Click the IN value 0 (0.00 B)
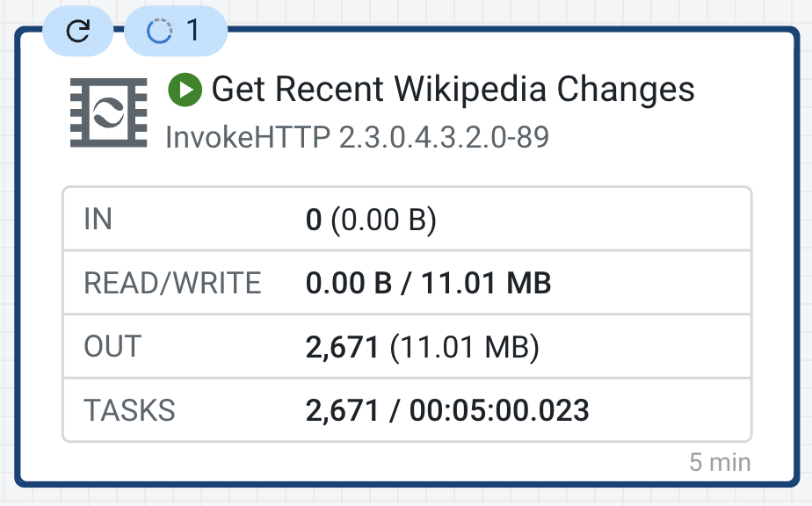Image resolution: width=812 pixels, height=506 pixels. (371, 219)
